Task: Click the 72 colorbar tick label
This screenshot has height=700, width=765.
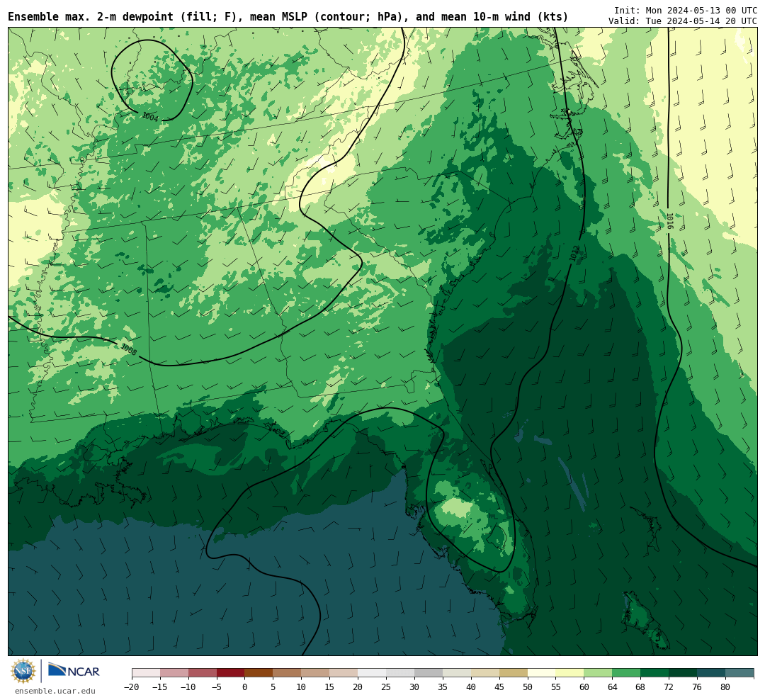Action: (669, 687)
